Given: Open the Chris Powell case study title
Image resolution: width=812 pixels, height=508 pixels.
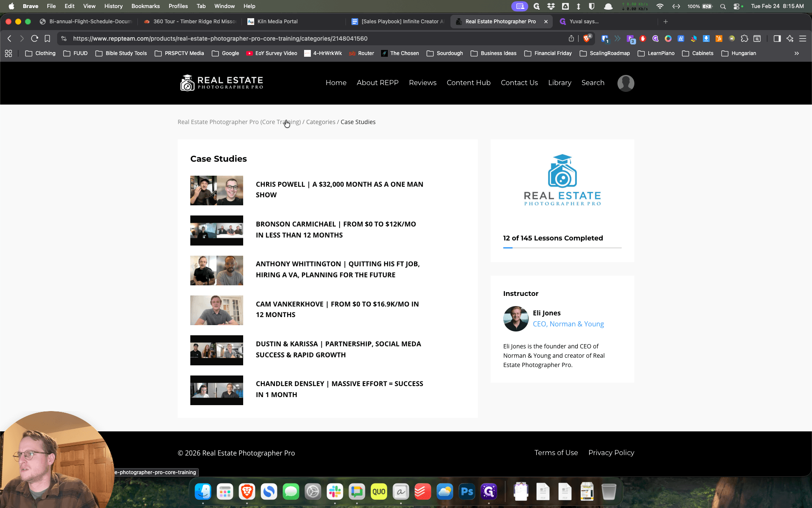Looking at the screenshot, I should tap(340, 190).
